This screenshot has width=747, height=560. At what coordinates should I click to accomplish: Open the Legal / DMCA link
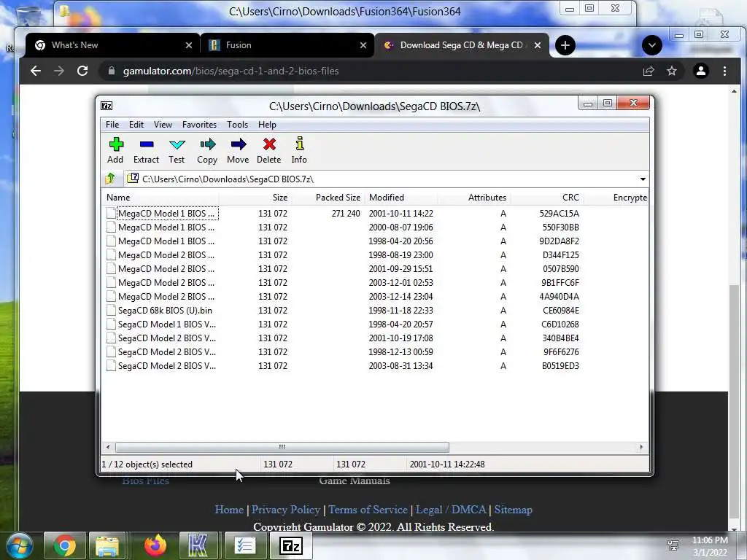[451, 510]
